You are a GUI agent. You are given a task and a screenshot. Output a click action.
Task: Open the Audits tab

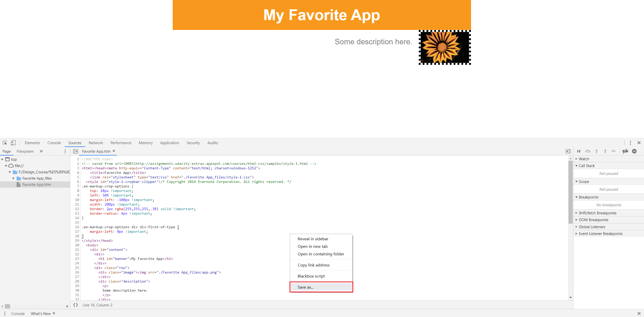(x=213, y=143)
